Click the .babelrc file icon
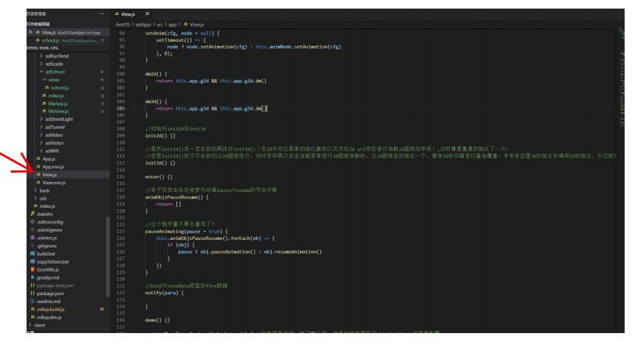 (x=32, y=214)
